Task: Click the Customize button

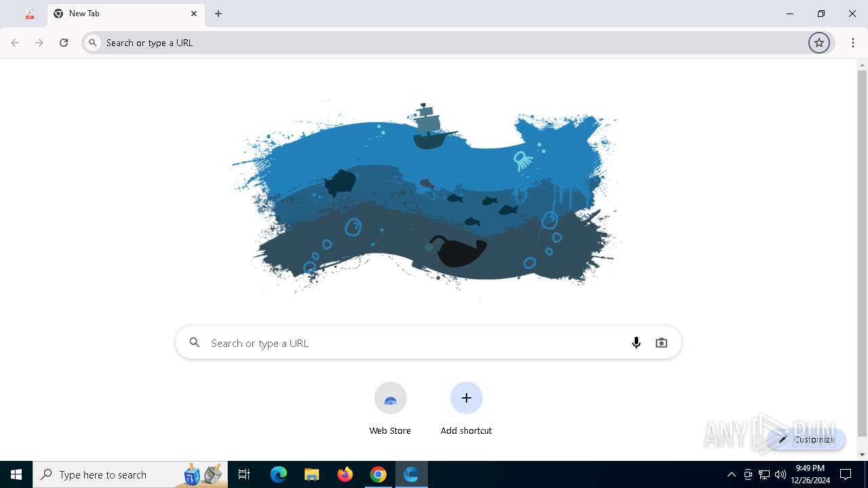Action: coord(807,439)
